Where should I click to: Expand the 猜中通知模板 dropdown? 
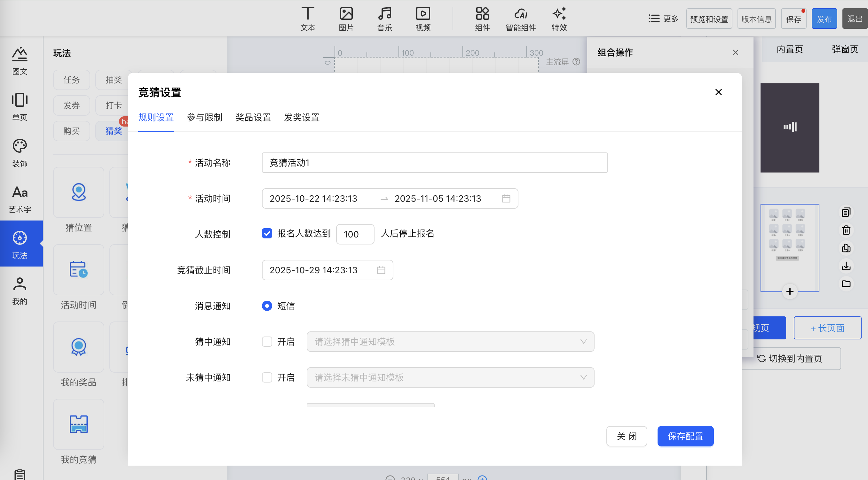pos(450,342)
